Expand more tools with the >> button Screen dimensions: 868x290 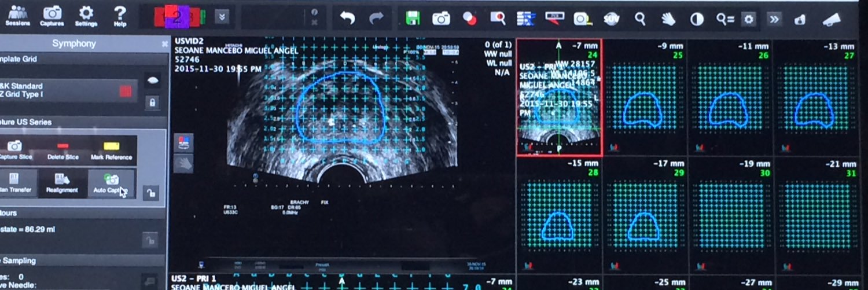click(774, 19)
